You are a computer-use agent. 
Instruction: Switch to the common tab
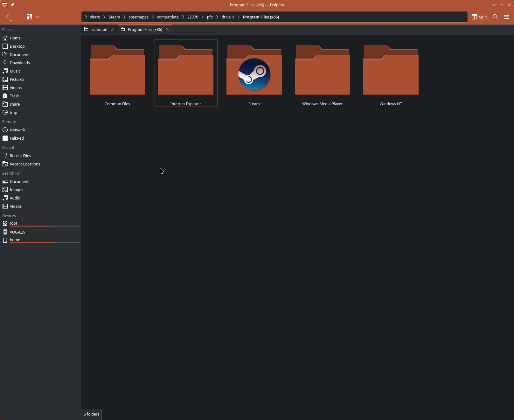(99, 29)
